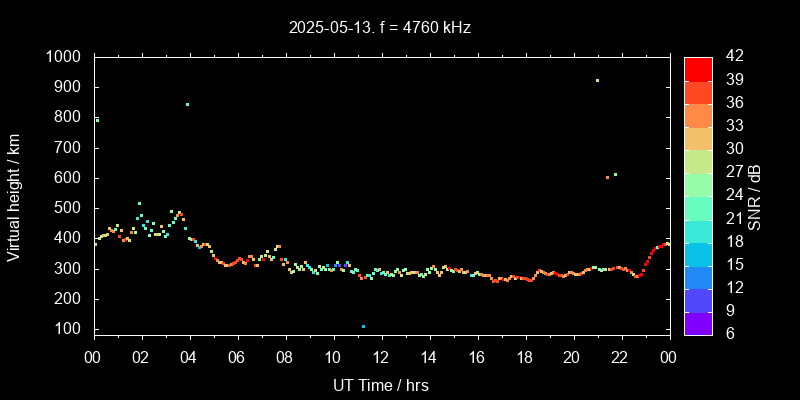Select the 20 tick on the time axis

tap(572, 357)
